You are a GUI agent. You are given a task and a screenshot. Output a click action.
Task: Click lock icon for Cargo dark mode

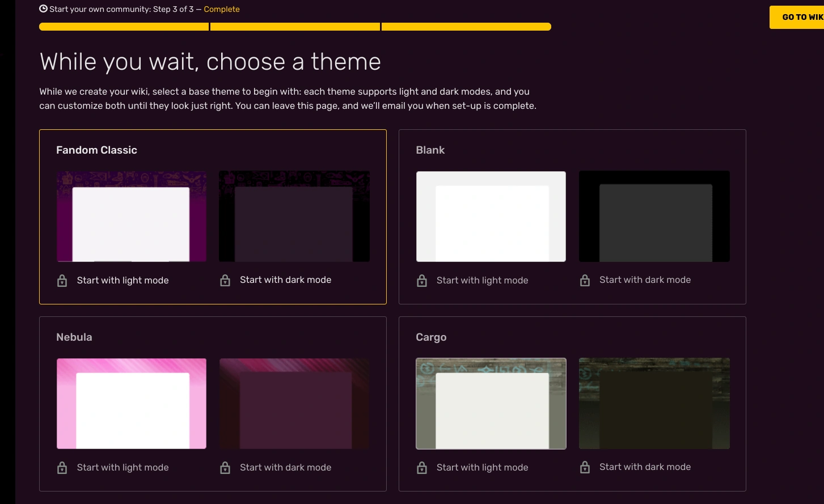point(585,467)
